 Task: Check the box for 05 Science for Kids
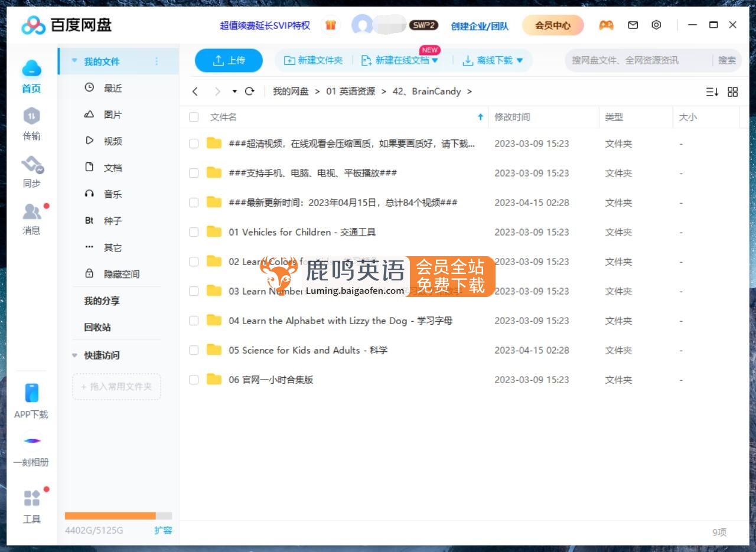pos(194,350)
